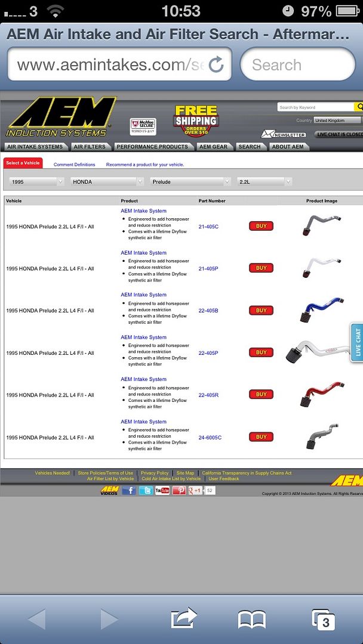This screenshot has width=363, height=644.
Task: Open the make dropdown showing HONDA
Action: [x=107, y=181]
